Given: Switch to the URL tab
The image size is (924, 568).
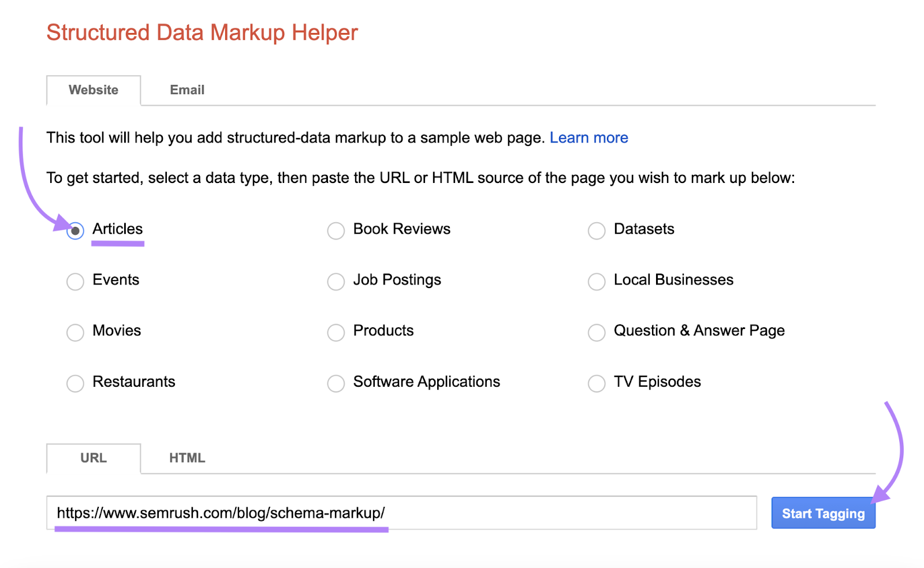Looking at the screenshot, I should 94,458.
